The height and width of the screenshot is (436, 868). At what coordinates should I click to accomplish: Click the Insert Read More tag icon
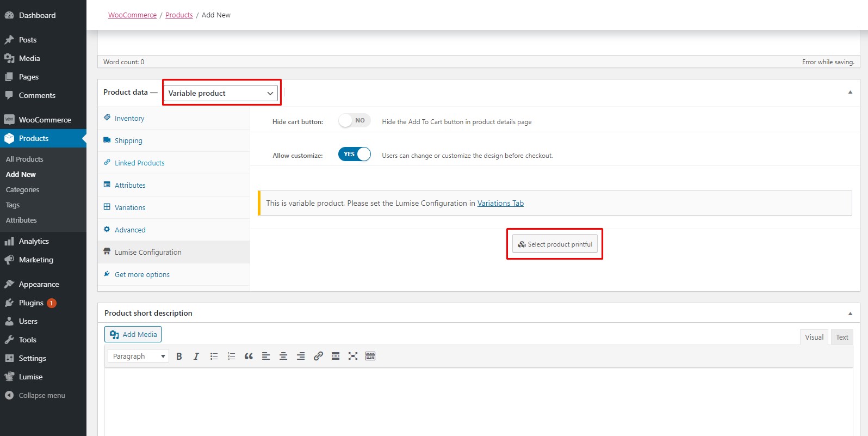[336, 356]
